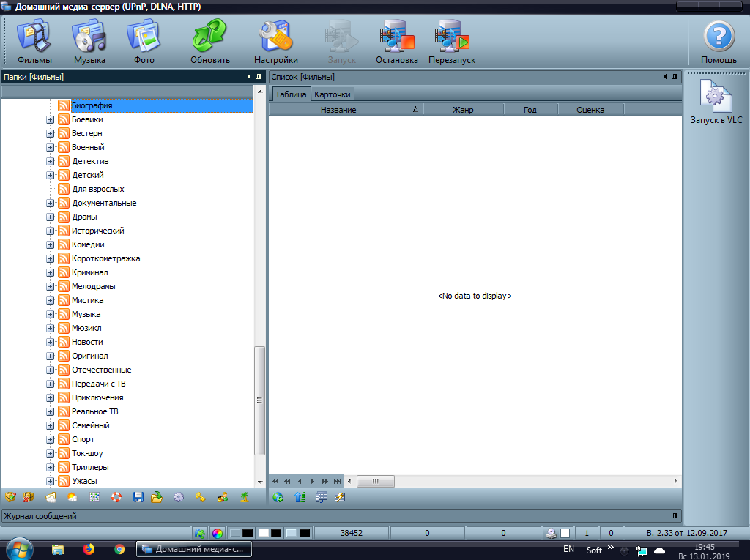Open Настройки settings

tap(275, 41)
